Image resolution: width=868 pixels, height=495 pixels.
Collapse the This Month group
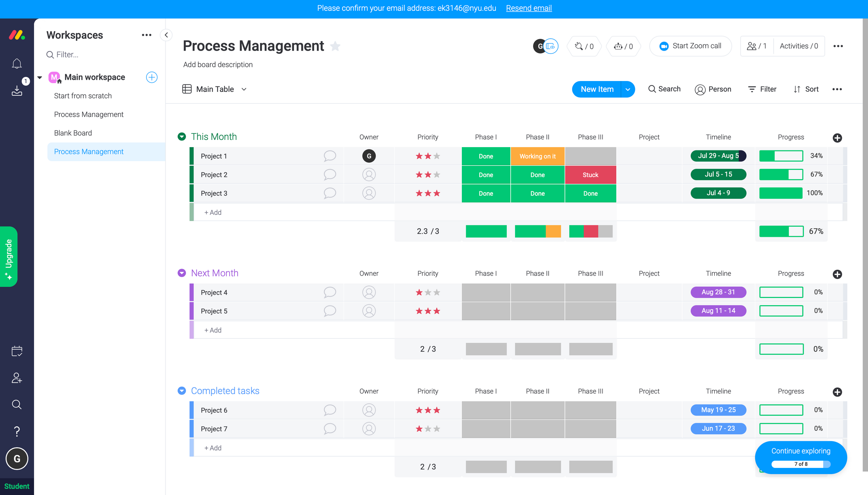[x=181, y=136]
